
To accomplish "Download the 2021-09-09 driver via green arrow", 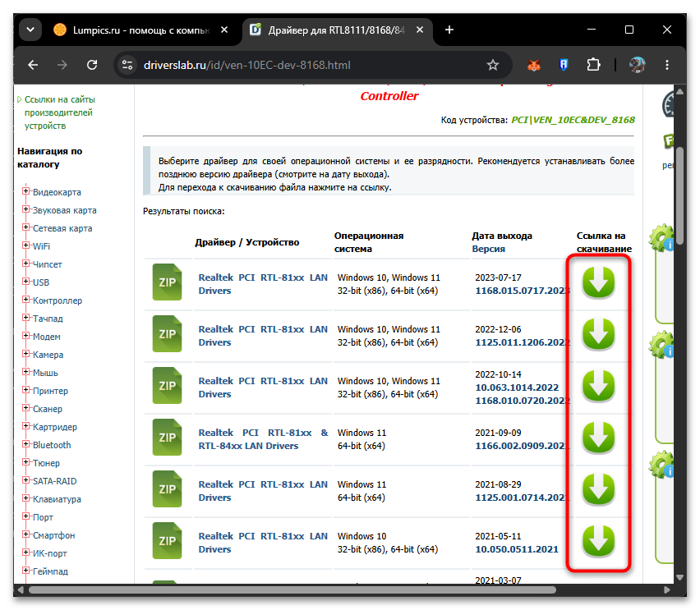I will [598, 438].
